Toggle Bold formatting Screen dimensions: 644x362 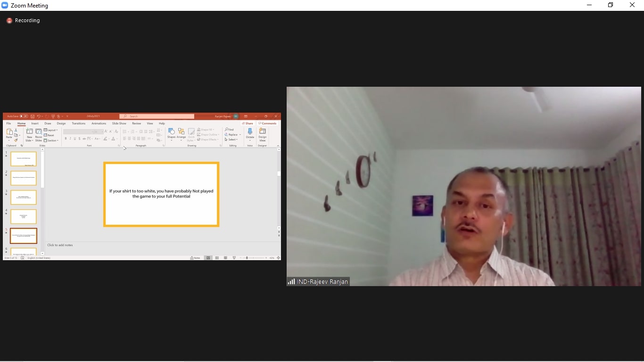click(x=66, y=139)
